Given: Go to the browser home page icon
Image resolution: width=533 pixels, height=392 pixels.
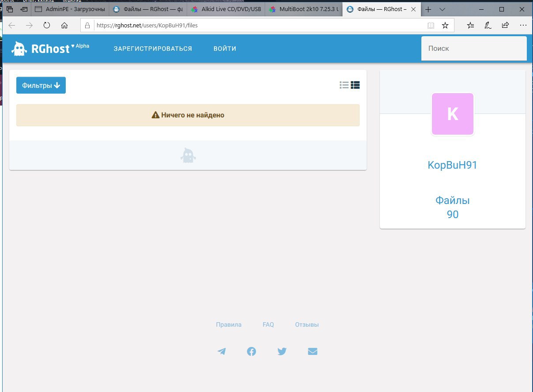Looking at the screenshot, I should pyautogui.click(x=64, y=26).
